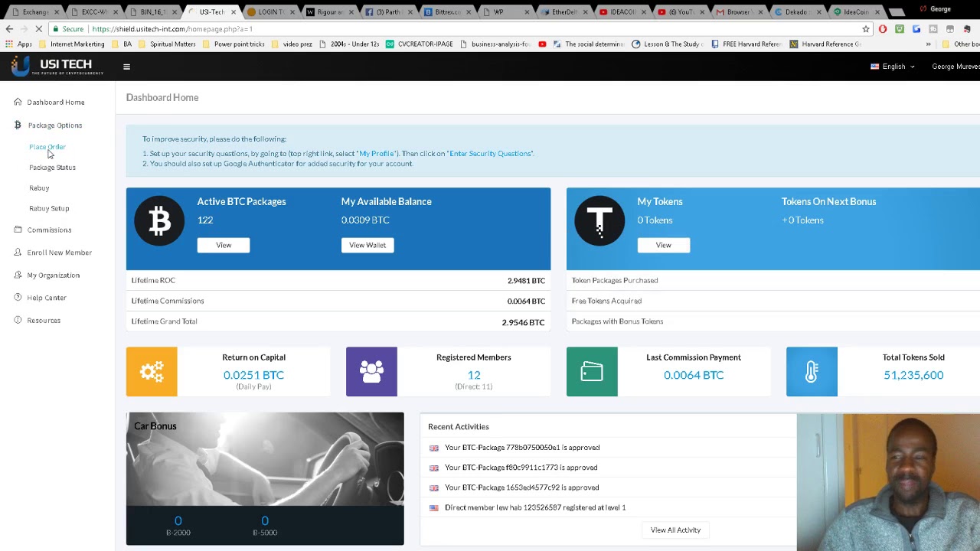Open Package Status page
This screenshot has width=980, height=551.
click(x=52, y=168)
